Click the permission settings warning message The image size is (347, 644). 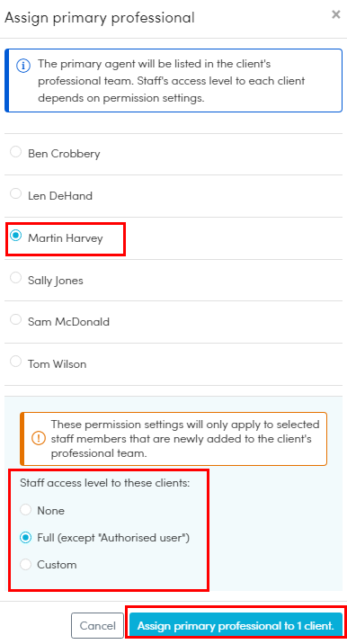click(185, 439)
